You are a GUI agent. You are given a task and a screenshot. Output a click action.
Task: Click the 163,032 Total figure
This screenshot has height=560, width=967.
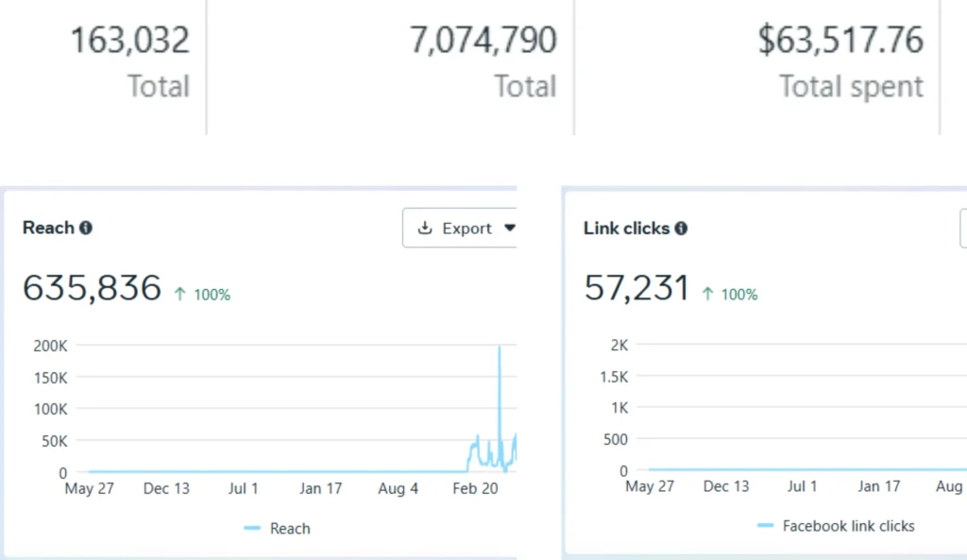point(130,41)
